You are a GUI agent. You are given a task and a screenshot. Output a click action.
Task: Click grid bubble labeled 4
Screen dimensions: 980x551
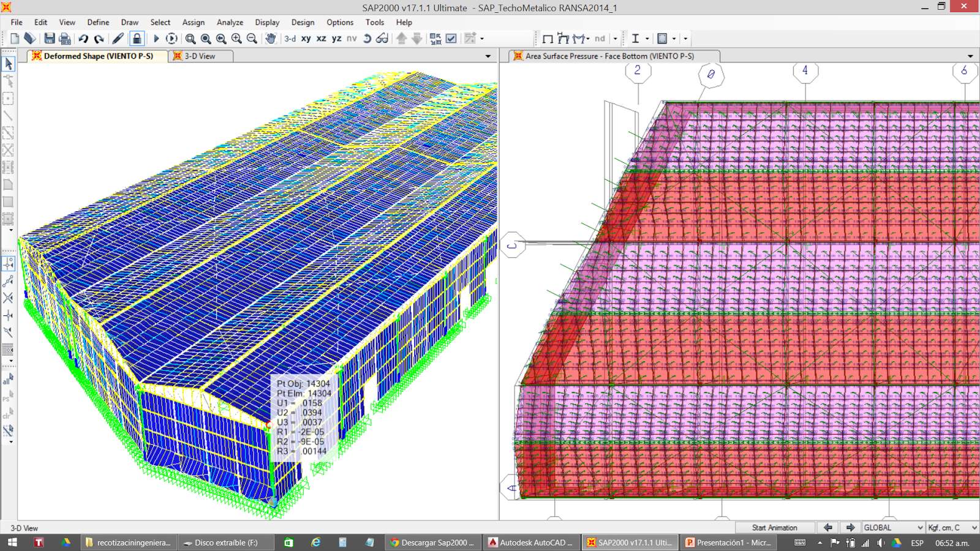(x=805, y=71)
